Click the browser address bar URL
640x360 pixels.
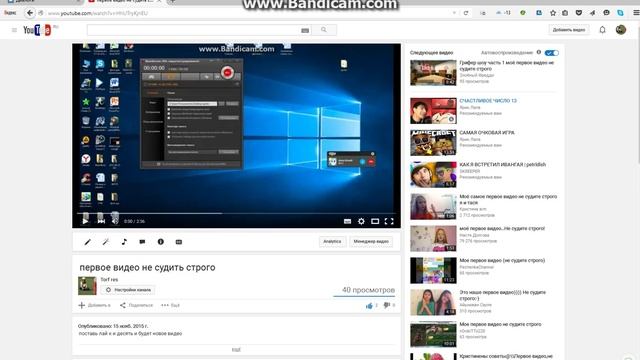coord(98,13)
